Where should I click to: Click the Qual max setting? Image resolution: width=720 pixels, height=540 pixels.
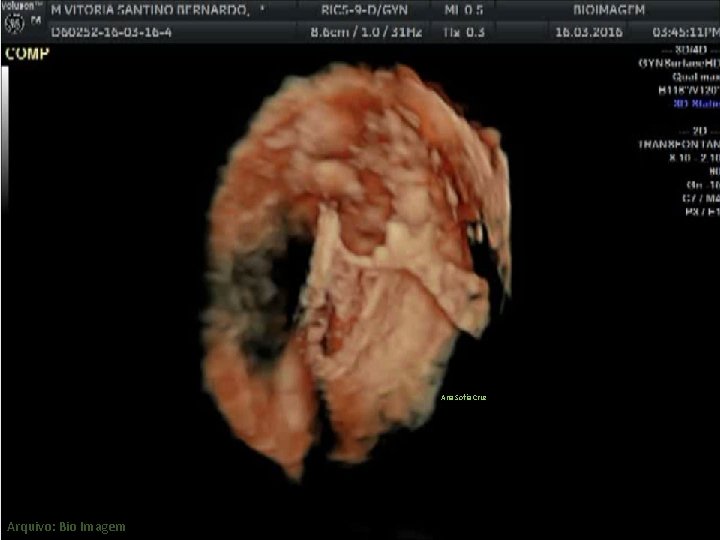coord(696,77)
